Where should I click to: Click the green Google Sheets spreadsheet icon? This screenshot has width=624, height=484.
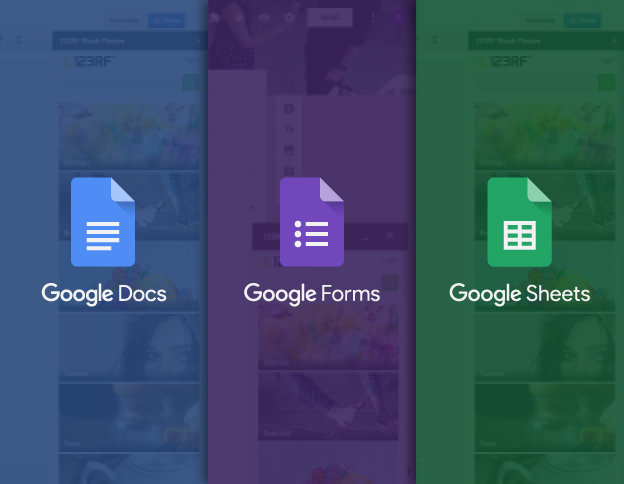tap(519, 222)
